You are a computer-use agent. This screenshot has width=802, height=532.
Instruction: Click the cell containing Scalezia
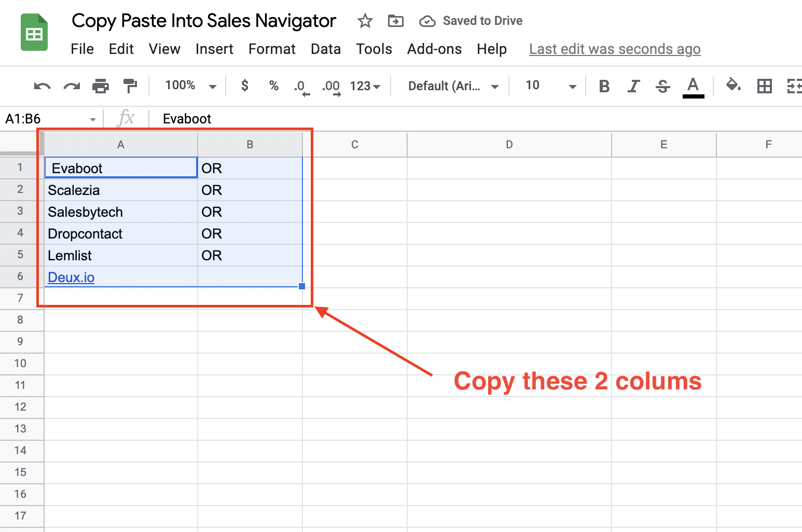click(x=121, y=190)
